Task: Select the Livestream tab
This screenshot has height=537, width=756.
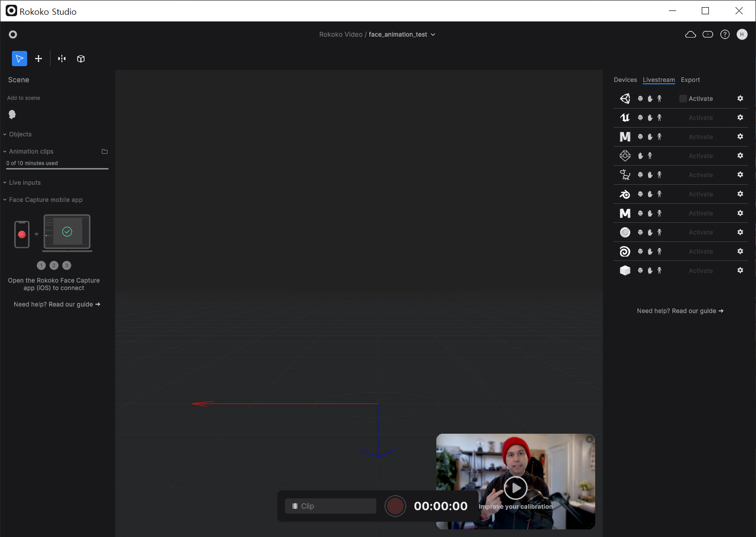Action: point(659,80)
